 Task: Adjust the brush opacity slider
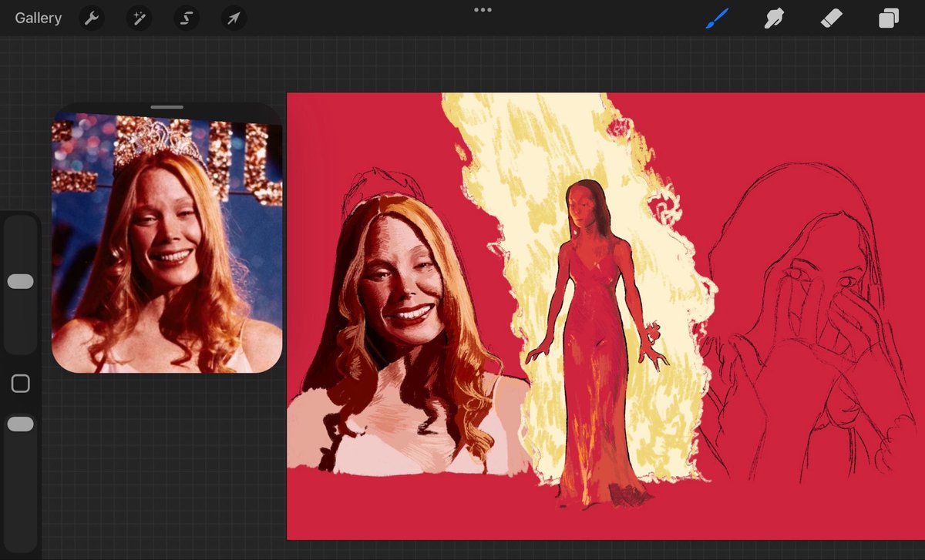[21, 424]
